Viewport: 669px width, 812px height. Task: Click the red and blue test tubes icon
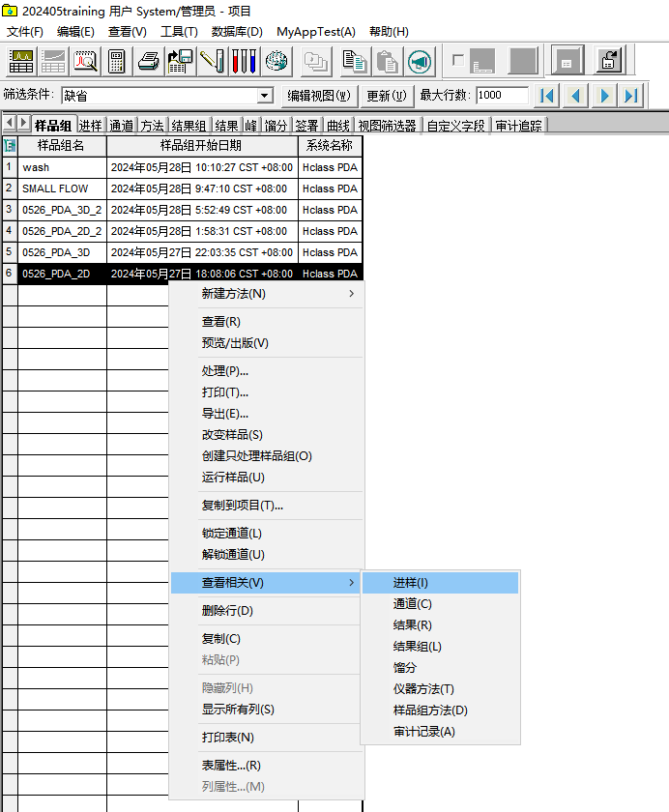coord(244,61)
